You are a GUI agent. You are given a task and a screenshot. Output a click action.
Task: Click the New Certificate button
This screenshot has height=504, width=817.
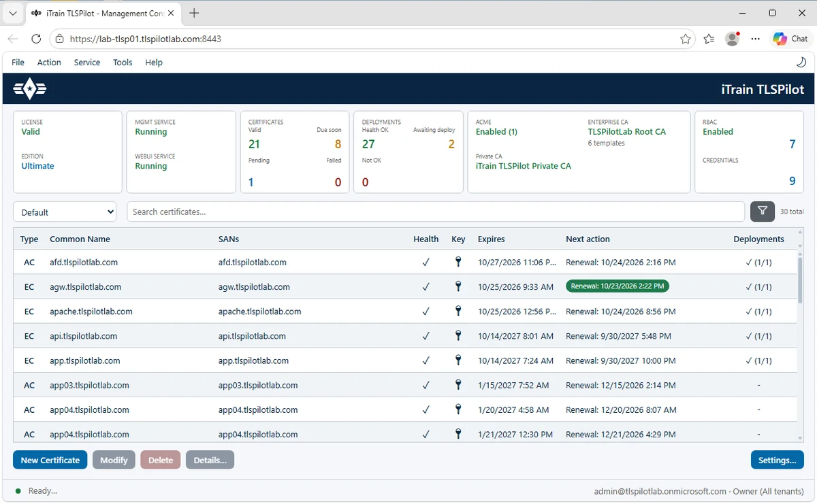pyautogui.click(x=50, y=460)
